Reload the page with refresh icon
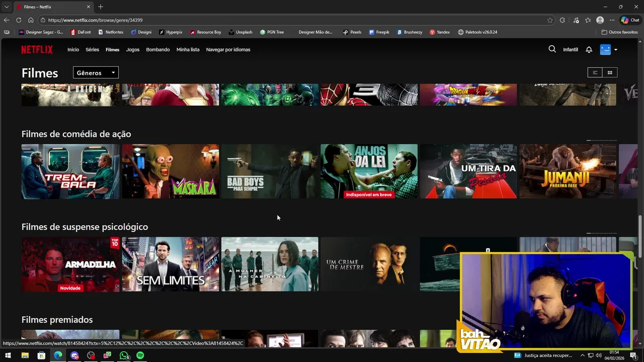This screenshot has height=362, width=644. click(x=19, y=20)
